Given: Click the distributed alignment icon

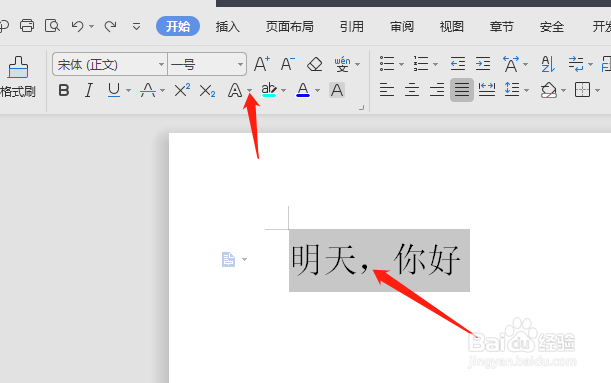Looking at the screenshot, I should pos(487,90).
